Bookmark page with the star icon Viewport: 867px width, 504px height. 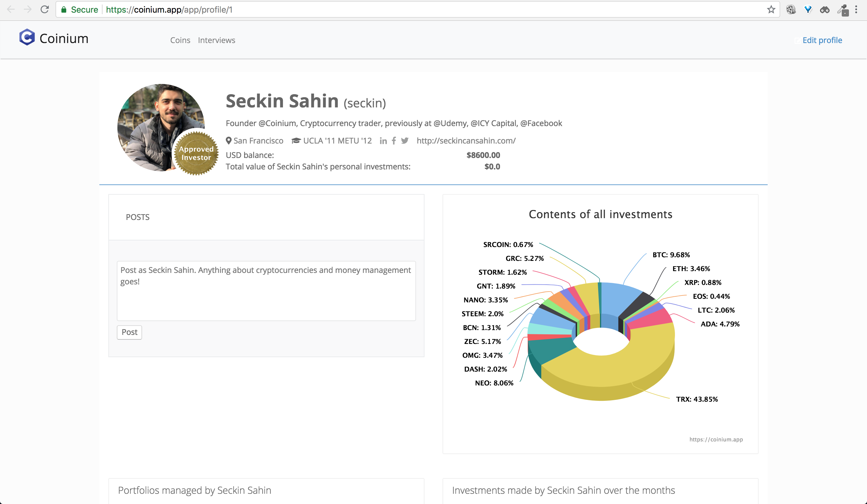click(771, 10)
